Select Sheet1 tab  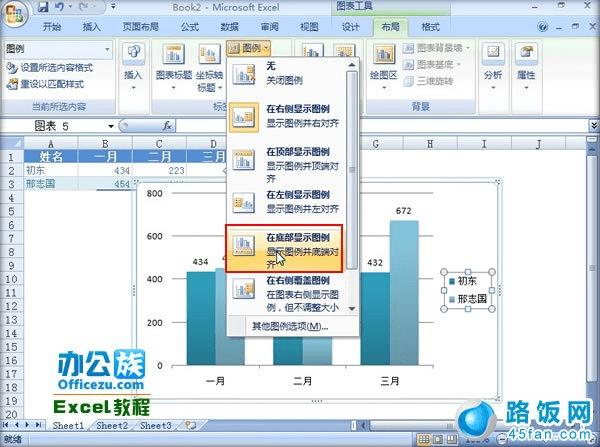(x=68, y=425)
